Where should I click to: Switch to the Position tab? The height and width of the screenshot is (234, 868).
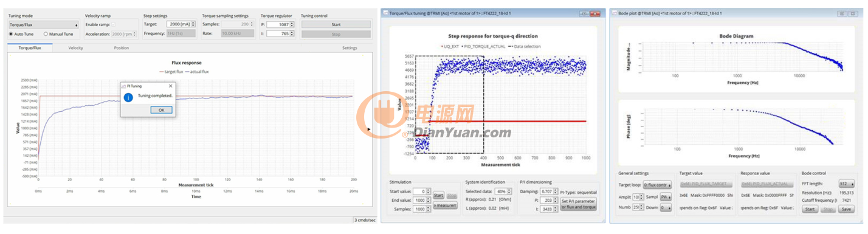point(122,47)
